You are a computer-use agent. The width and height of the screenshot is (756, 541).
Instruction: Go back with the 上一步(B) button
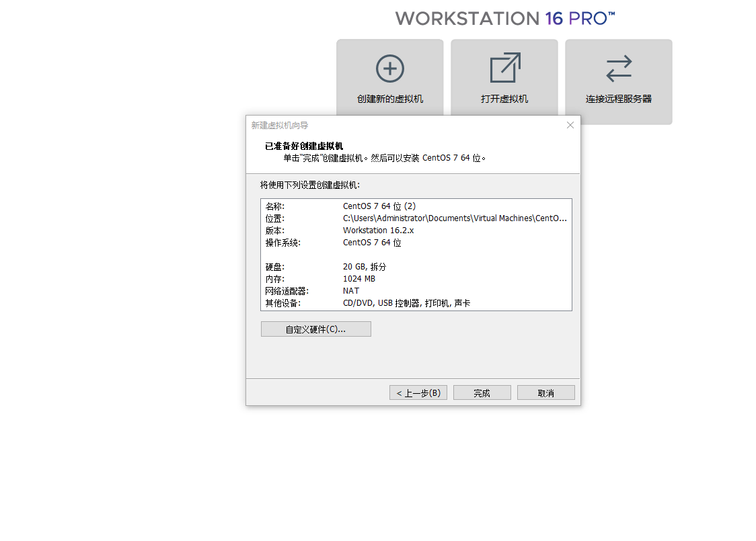pos(418,393)
